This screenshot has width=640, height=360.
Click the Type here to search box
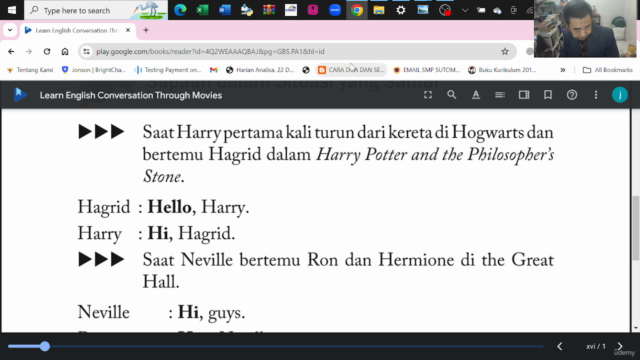pyautogui.click(x=96, y=10)
